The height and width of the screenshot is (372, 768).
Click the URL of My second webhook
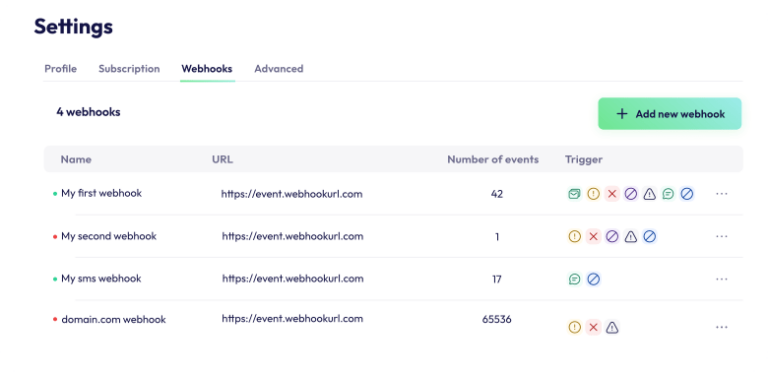click(x=292, y=236)
